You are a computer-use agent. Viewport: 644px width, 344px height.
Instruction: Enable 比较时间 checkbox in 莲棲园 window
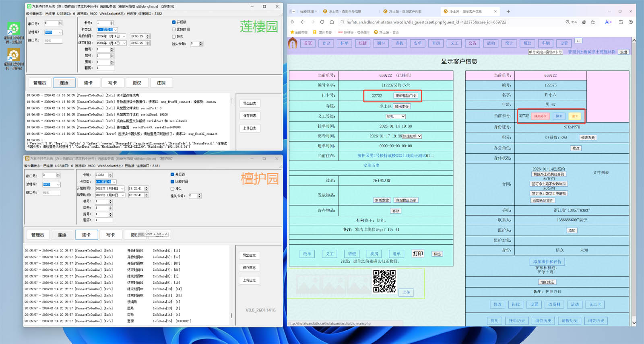(x=174, y=29)
